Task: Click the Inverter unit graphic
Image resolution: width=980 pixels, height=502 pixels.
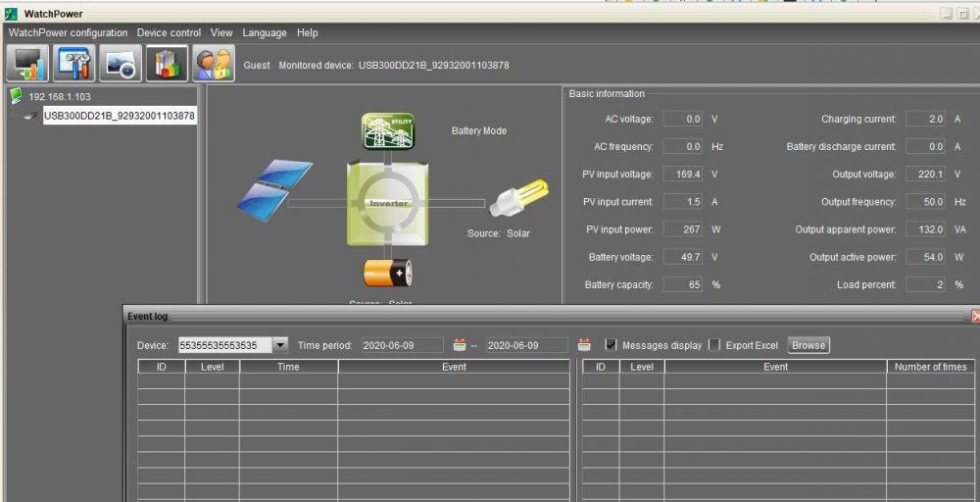Action: click(x=388, y=203)
